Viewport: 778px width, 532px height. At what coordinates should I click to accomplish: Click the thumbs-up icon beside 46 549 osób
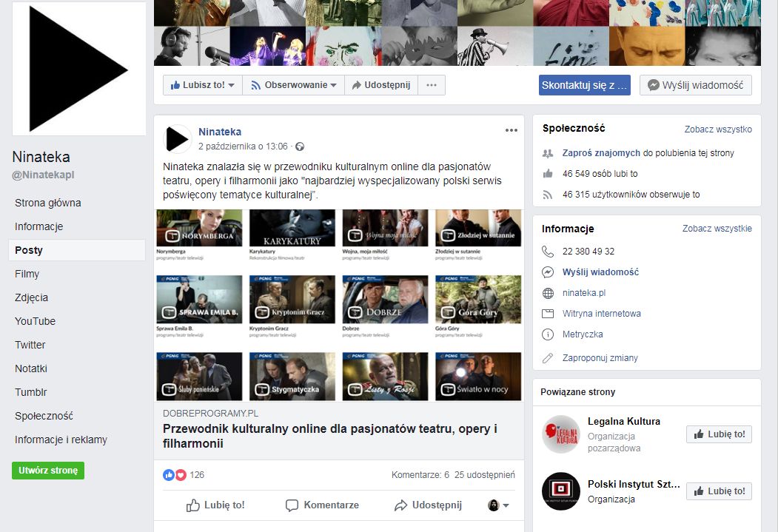[548, 174]
